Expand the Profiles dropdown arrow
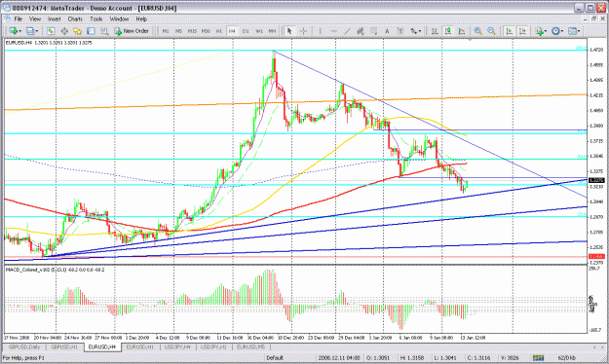This screenshot has height=364, width=609. [x=37, y=31]
